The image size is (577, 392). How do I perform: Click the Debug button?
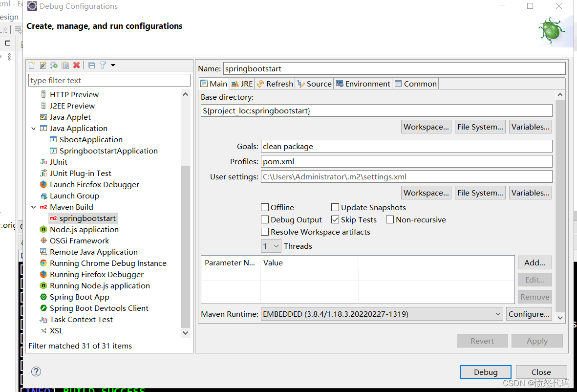485,372
